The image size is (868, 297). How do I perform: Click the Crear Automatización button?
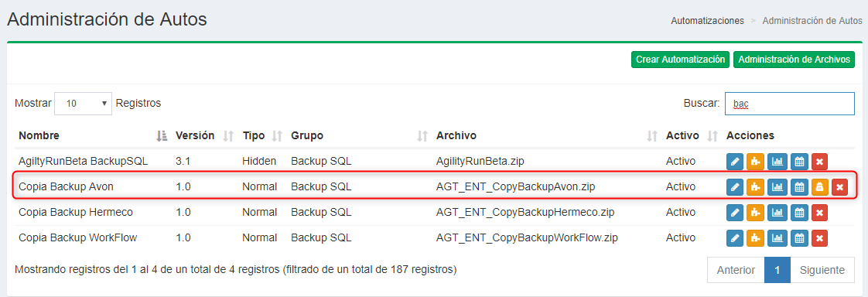(x=680, y=60)
